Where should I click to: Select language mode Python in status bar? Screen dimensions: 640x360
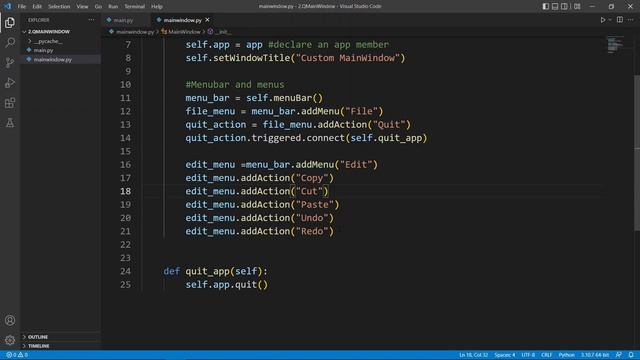(567, 355)
